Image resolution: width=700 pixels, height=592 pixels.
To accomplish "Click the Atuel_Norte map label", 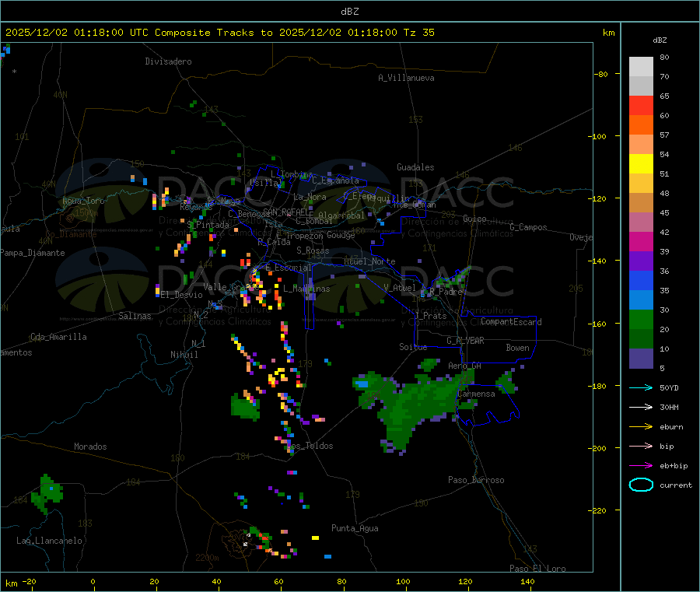I will click(369, 261).
